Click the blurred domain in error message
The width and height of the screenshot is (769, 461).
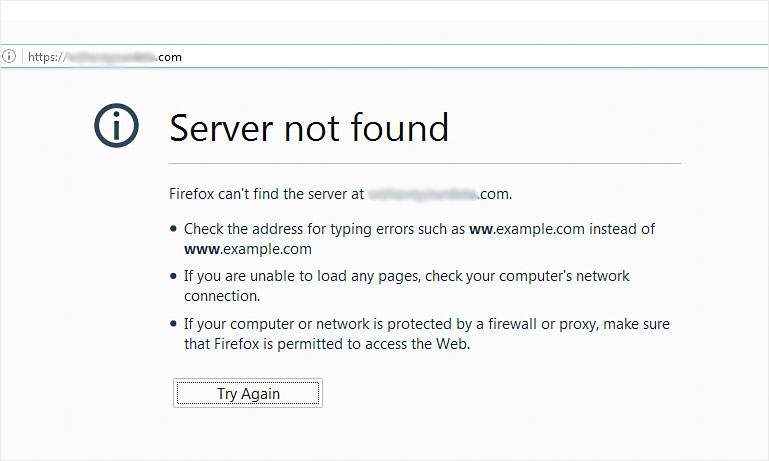pos(422,194)
